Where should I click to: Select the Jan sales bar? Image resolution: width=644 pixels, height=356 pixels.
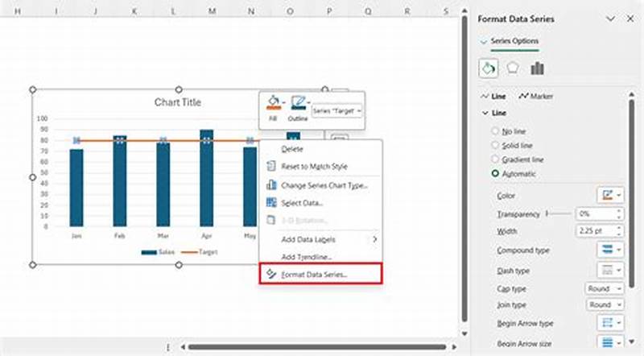tap(76, 188)
